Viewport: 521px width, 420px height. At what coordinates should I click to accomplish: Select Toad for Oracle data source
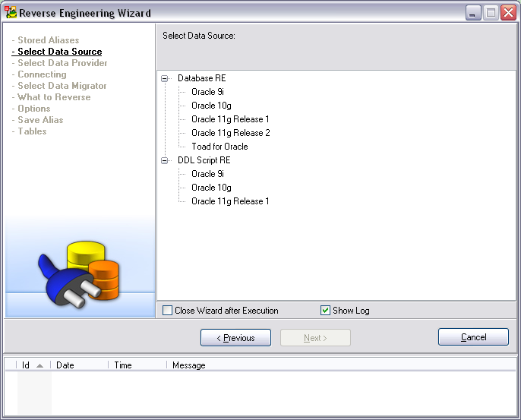click(x=219, y=147)
